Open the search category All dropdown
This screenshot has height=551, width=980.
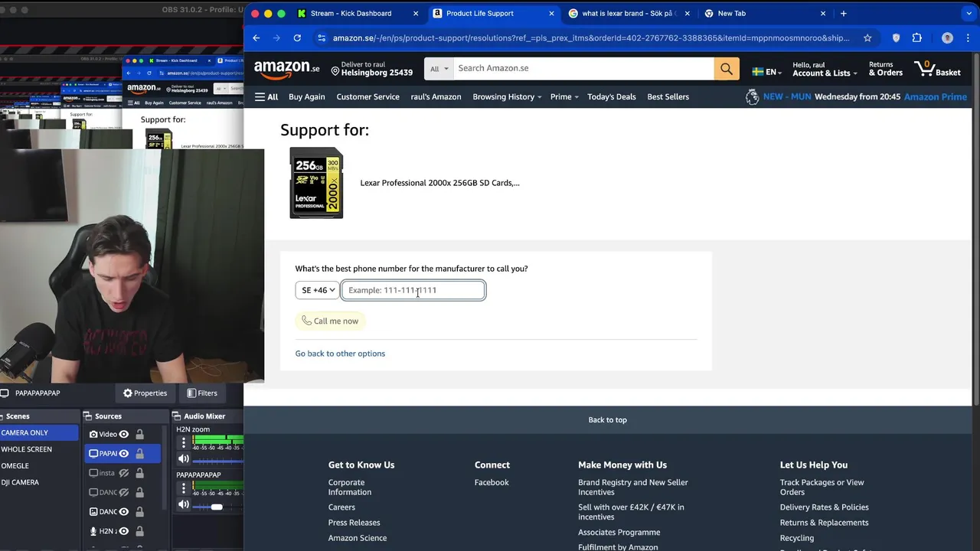coord(439,68)
